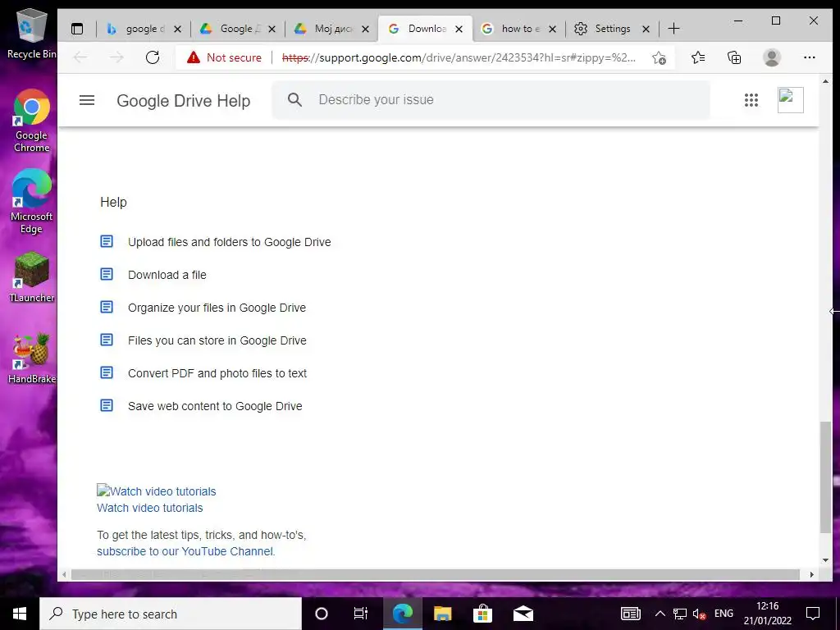This screenshot has width=840, height=630.
Task: Click article icon beside Upload files and folders
Action: [x=107, y=242]
